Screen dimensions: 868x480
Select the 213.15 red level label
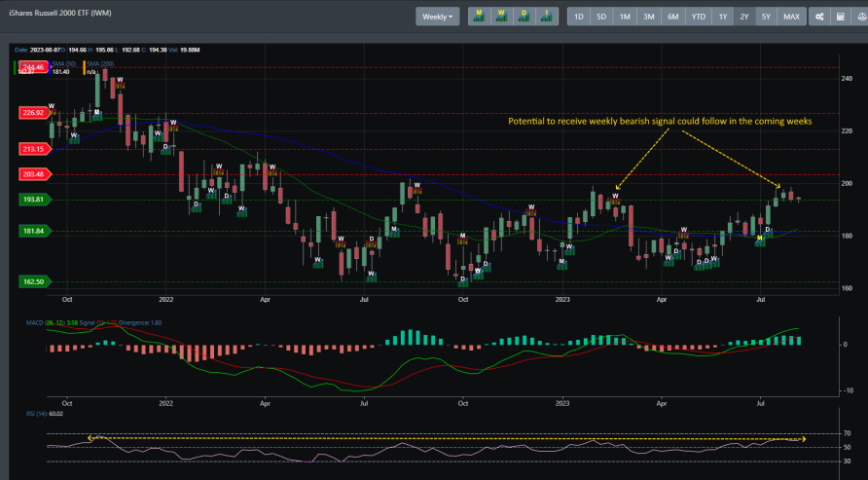pos(34,149)
